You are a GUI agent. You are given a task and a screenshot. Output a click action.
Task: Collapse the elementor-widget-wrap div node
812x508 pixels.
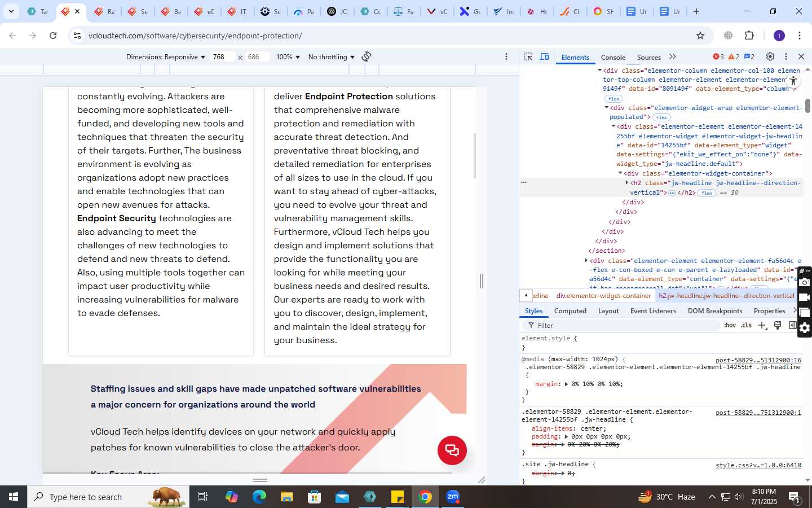(x=607, y=108)
